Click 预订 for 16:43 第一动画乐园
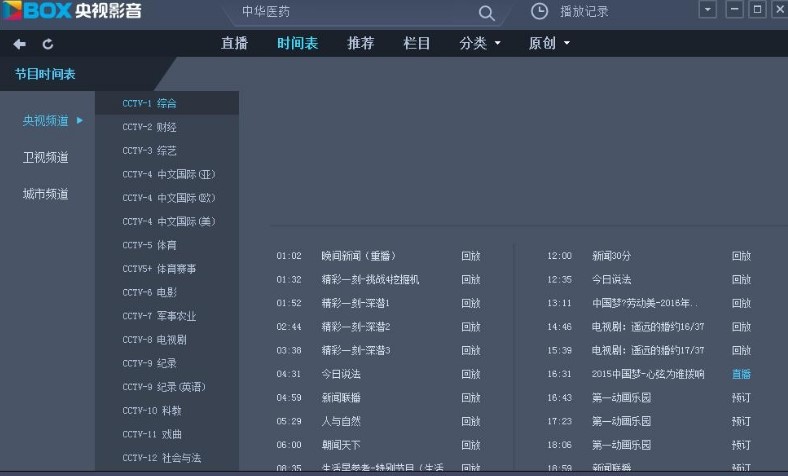This screenshot has height=476, width=788. (741, 398)
